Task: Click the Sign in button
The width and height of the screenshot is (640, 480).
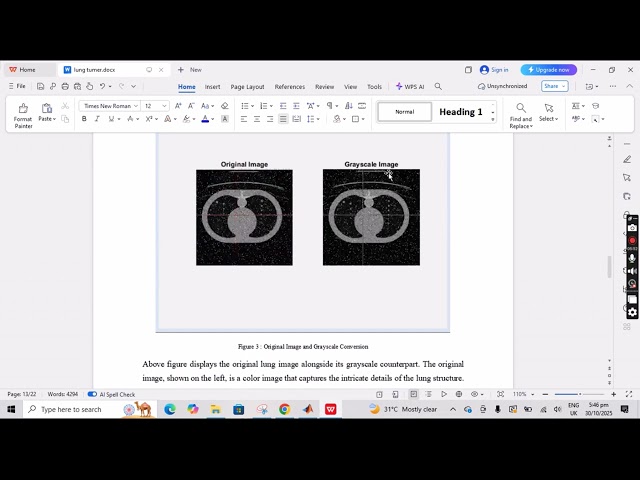Action: (494, 70)
